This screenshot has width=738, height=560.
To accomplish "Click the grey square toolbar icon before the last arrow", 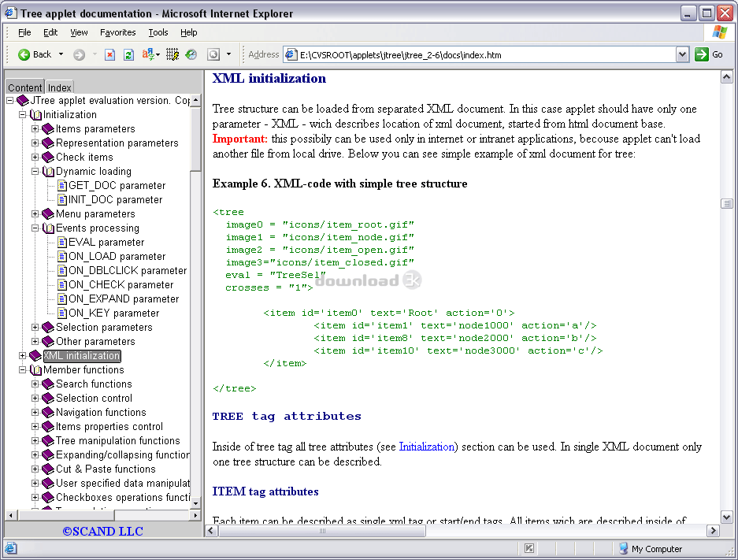I will (x=213, y=54).
